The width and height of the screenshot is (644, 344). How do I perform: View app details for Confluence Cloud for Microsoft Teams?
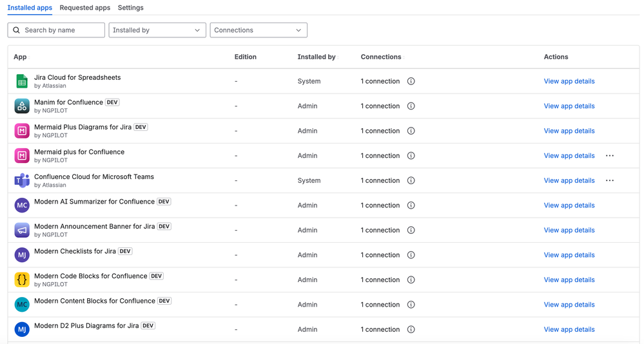(x=569, y=180)
